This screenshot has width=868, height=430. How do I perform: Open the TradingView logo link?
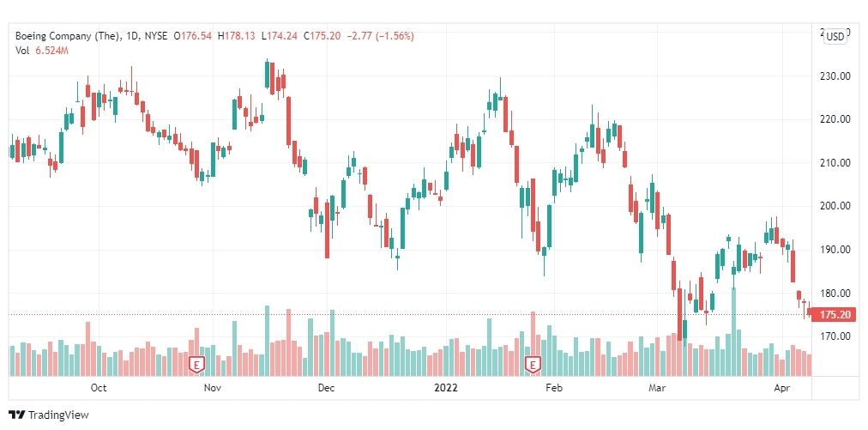[x=49, y=415]
